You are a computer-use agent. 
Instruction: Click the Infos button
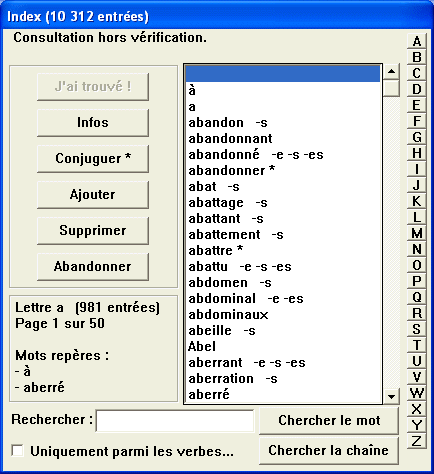(x=93, y=122)
